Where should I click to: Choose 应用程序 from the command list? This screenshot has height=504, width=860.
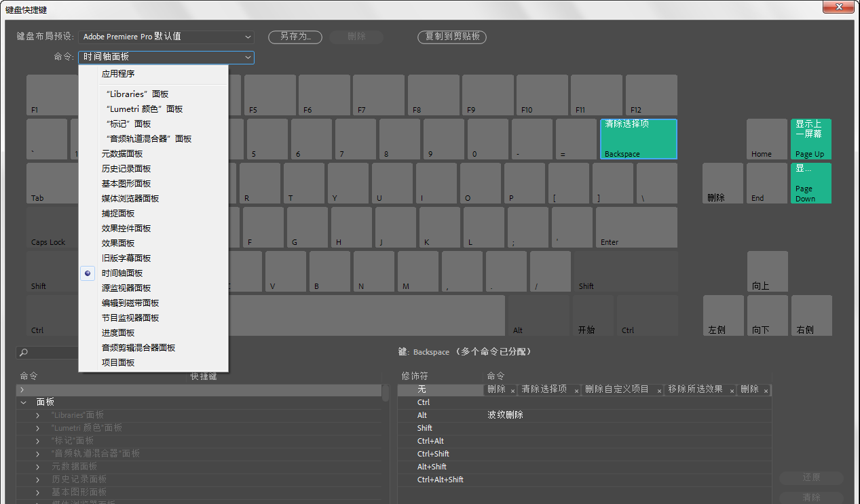tap(153, 73)
